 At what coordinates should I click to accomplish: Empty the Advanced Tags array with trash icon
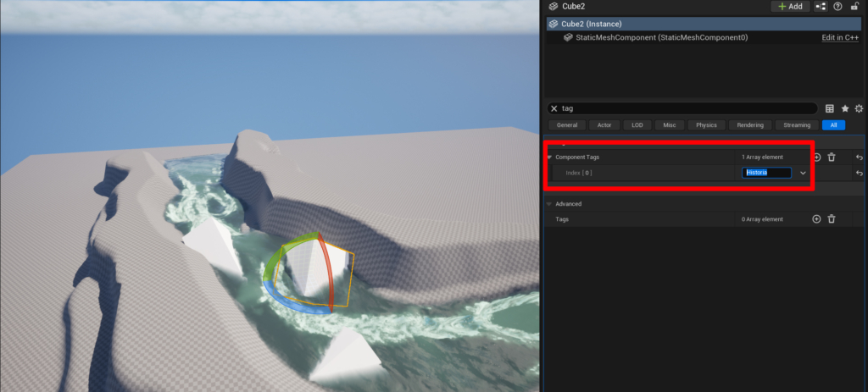pos(832,219)
